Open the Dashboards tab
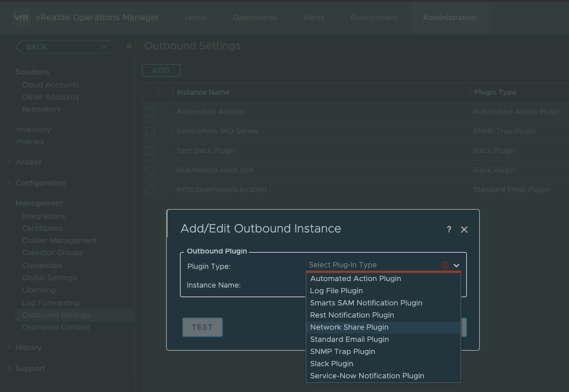This screenshot has height=392, width=569. pyautogui.click(x=255, y=17)
